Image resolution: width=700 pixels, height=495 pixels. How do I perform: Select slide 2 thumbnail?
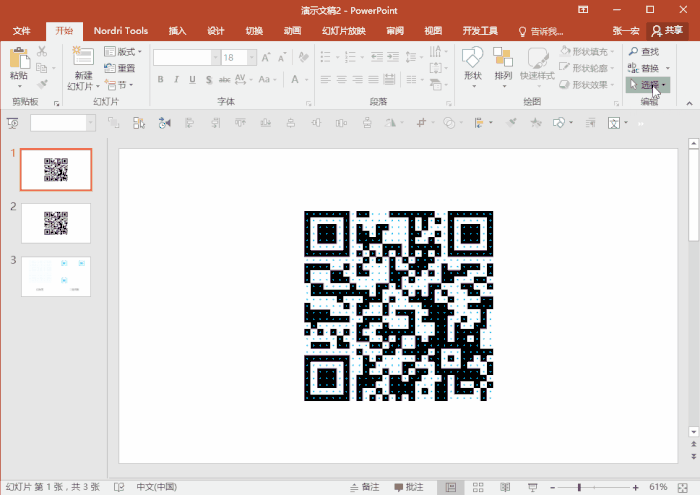click(x=56, y=223)
